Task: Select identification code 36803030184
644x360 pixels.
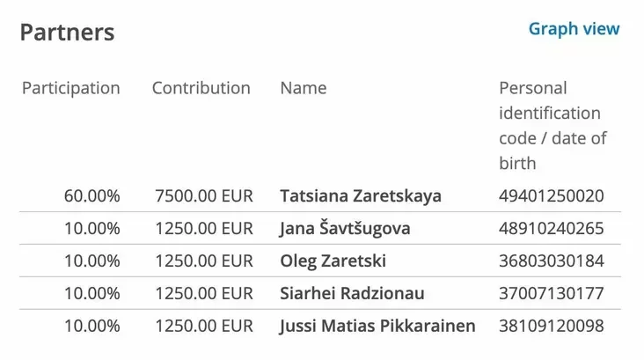Action: [x=551, y=261]
